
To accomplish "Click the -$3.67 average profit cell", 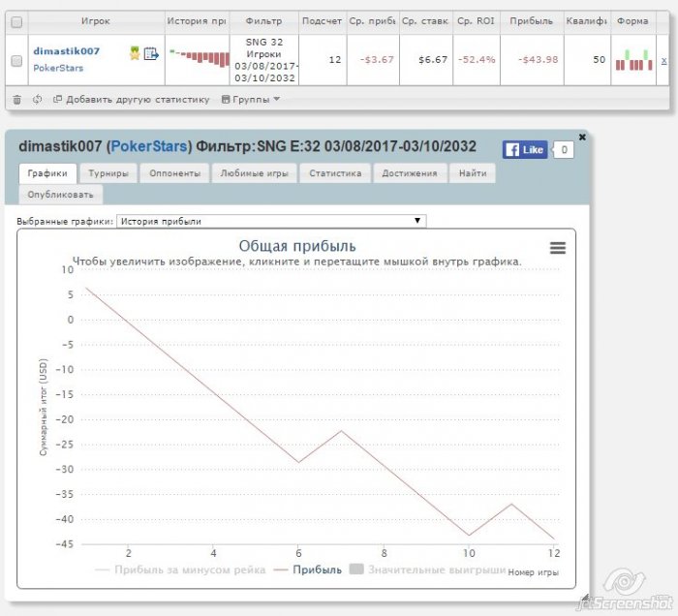I will (x=373, y=60).
